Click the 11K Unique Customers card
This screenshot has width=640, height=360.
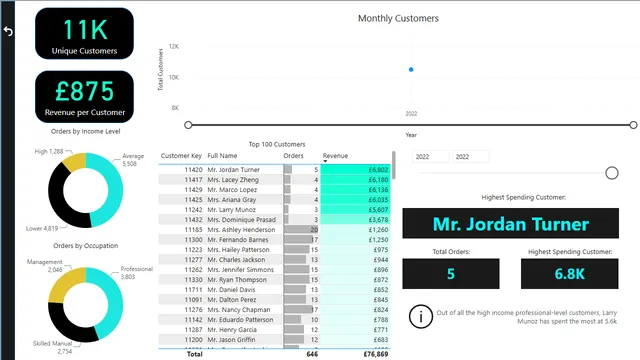click(x=84, y=33)
